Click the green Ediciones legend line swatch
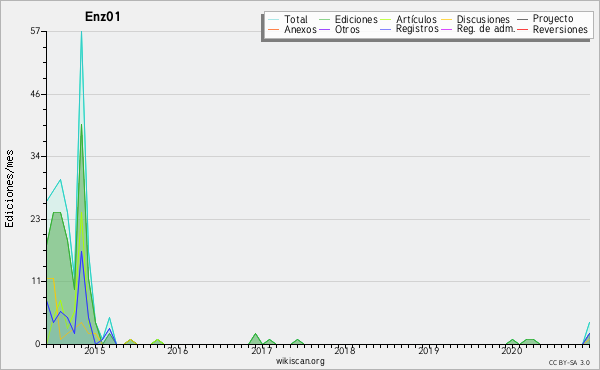This screenshot has width=600, height=370. pyautogui.click(x=324, y=19)
